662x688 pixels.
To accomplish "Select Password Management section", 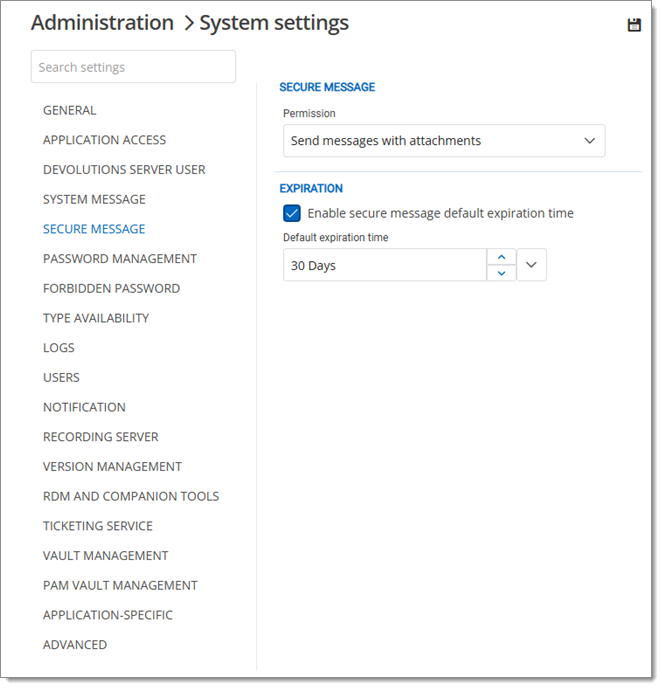I will [x=120, y=259].
